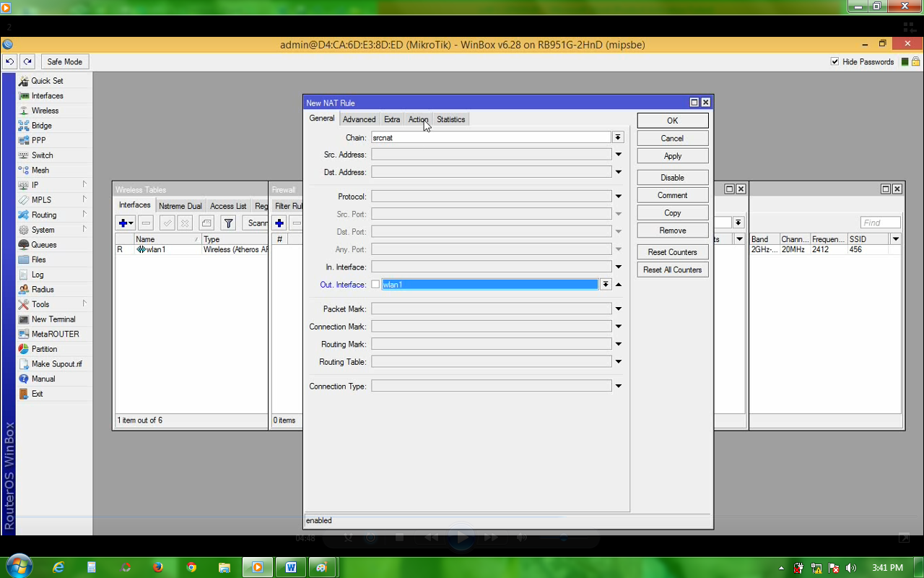Open the add-interface plus dropdown in Wireless Tables

[126, 223]
